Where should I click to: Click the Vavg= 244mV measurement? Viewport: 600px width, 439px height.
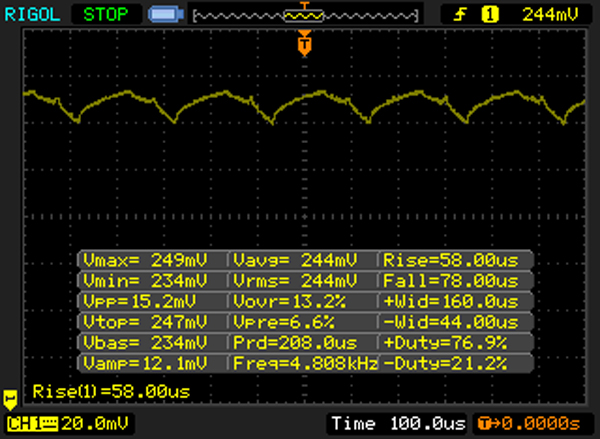click(x=295, y=260)
